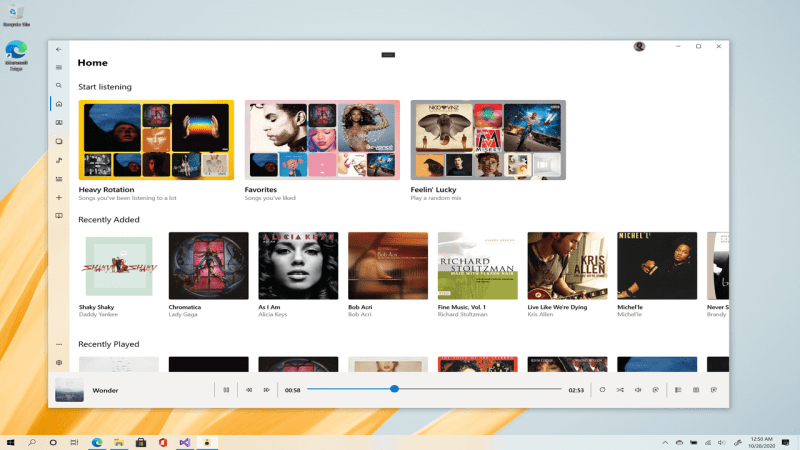Click the square window icon beside queue
The image size is (800, 450).
point(696,390)
